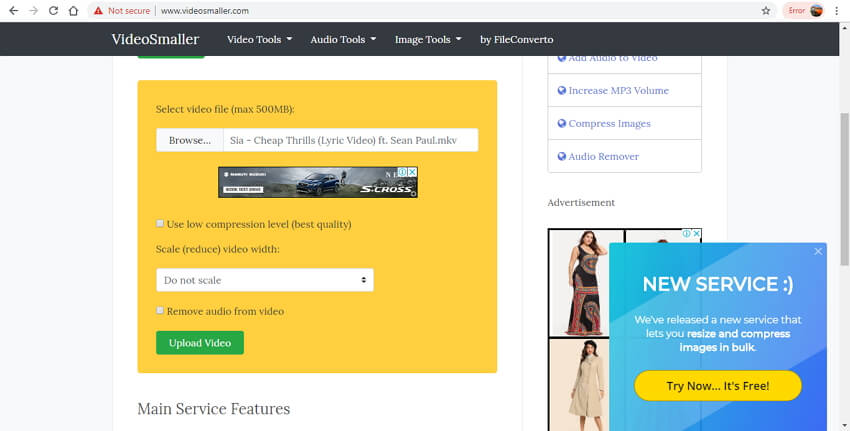Open the Increase MP3 Volume link
Screen dimensions: 850x431
coord(619,91)
